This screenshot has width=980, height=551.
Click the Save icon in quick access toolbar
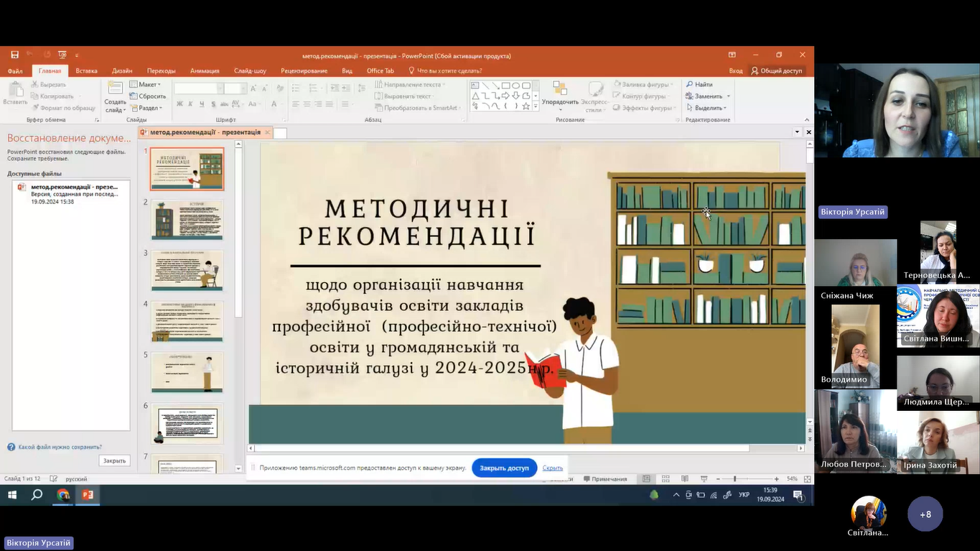(14, 55)
